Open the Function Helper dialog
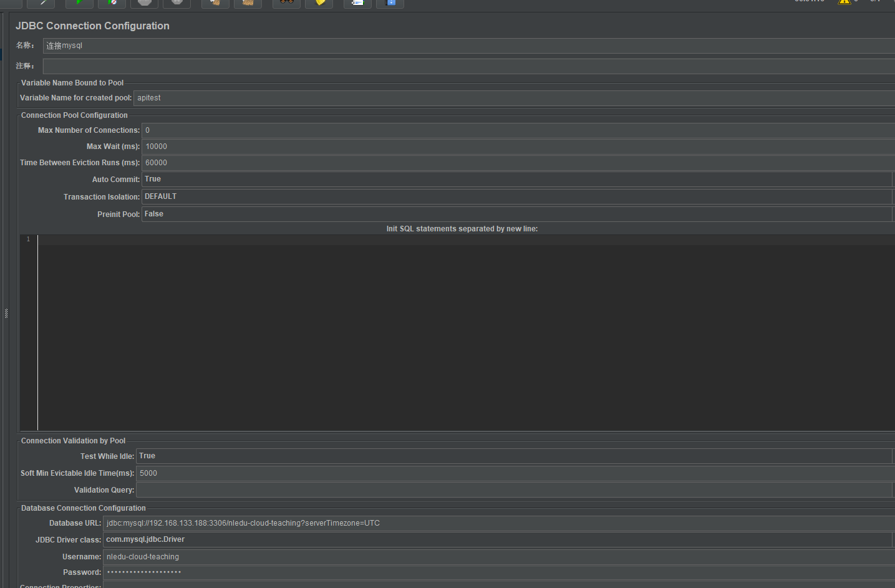Screen dimensions: 895x588 click(357, 2)
